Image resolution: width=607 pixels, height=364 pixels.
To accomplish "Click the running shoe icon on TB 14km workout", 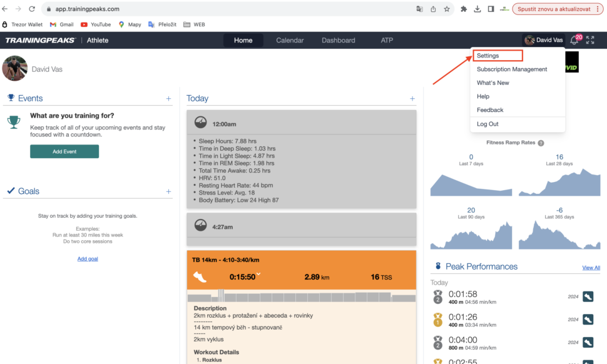I will [200, 277].
